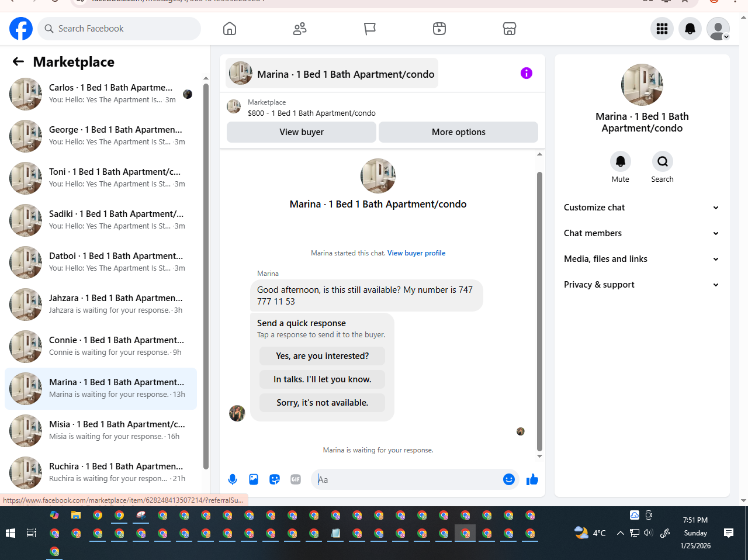Send quick reply 'Yes, are you interested?'
Image resolution: width=748 pixels, height=560 pixels.
(x=323, y=356)
